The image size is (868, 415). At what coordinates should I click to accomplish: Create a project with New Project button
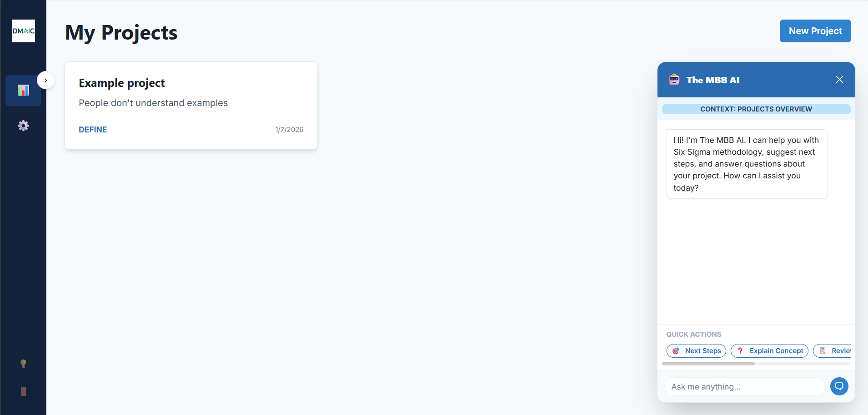coord(815,31)
